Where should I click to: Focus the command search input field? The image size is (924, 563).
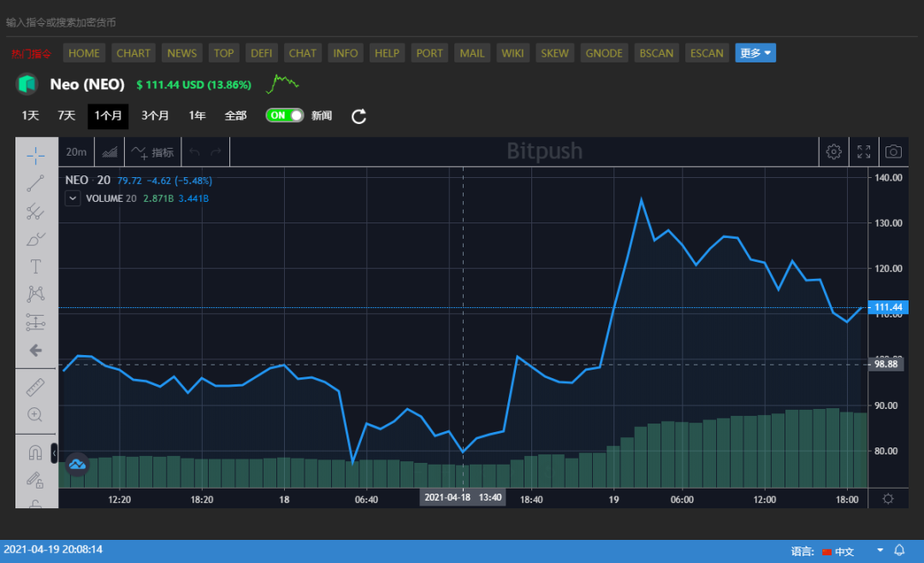(459, 22)
